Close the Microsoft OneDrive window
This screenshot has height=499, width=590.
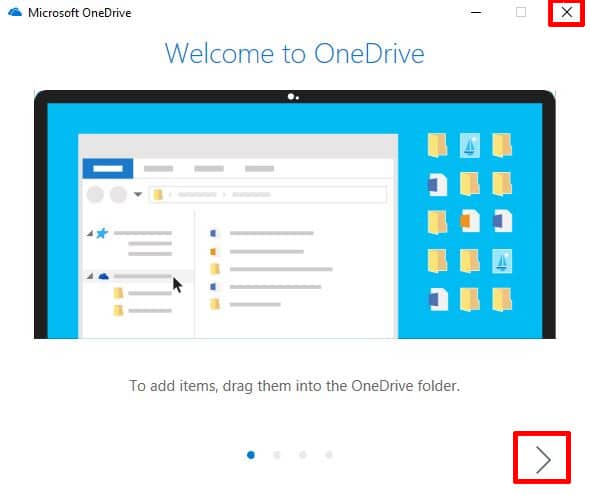click(566, 12)
